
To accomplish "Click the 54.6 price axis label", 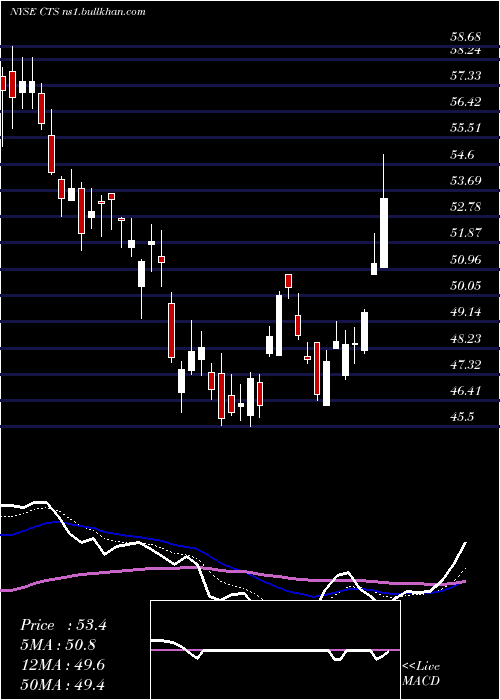I will click(462, 155).
